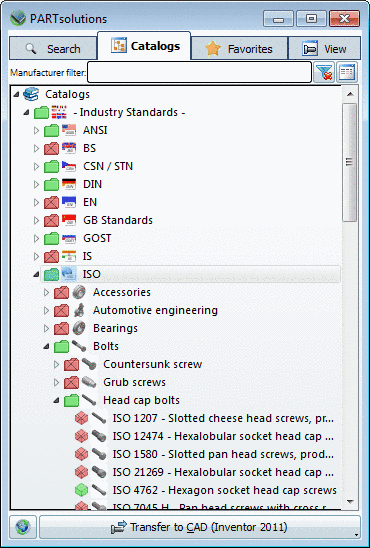Click the red cube icon for ISO 1207

[81, 418]
